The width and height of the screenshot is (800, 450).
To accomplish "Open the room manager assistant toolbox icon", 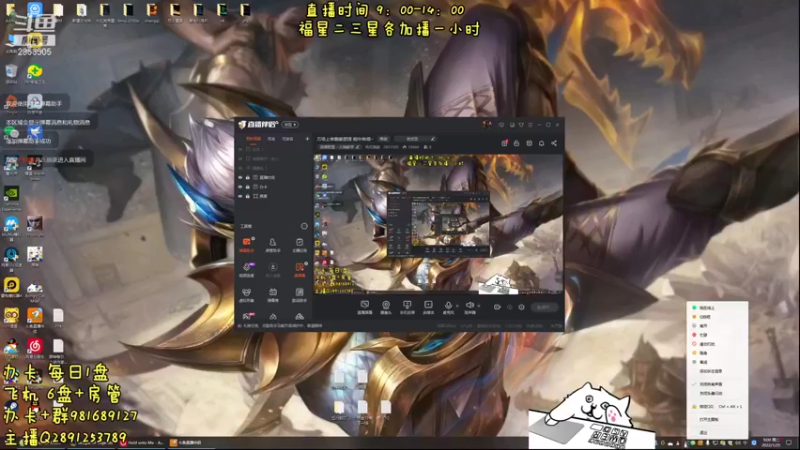I will point(273,244).
